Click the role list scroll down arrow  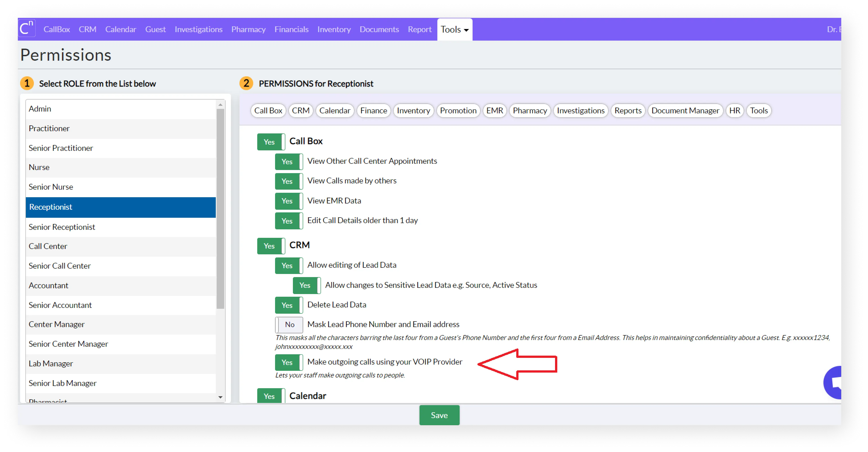coord(220,397)
